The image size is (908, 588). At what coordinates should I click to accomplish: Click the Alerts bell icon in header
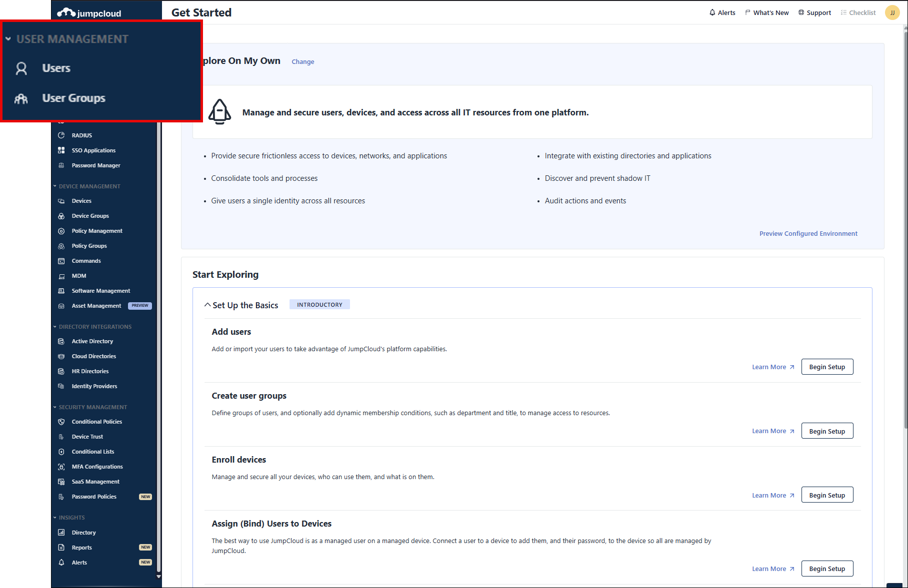click(x=712, y=12)
